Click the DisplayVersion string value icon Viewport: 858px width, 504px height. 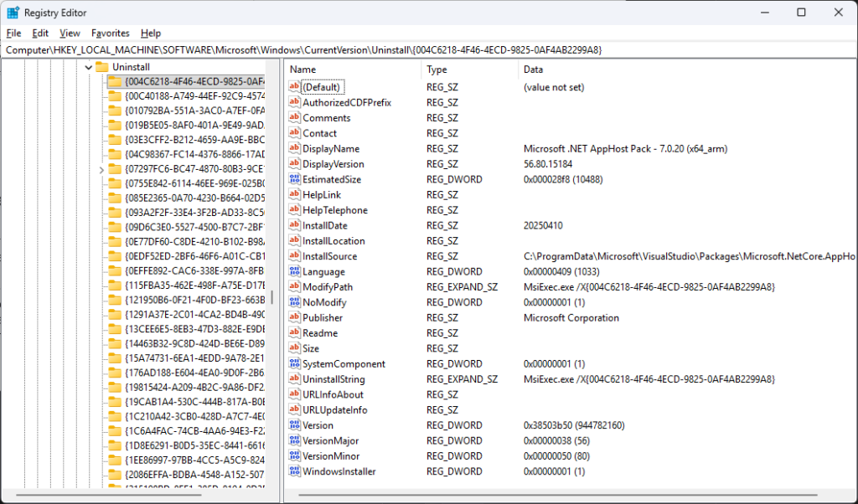point(294,163)
